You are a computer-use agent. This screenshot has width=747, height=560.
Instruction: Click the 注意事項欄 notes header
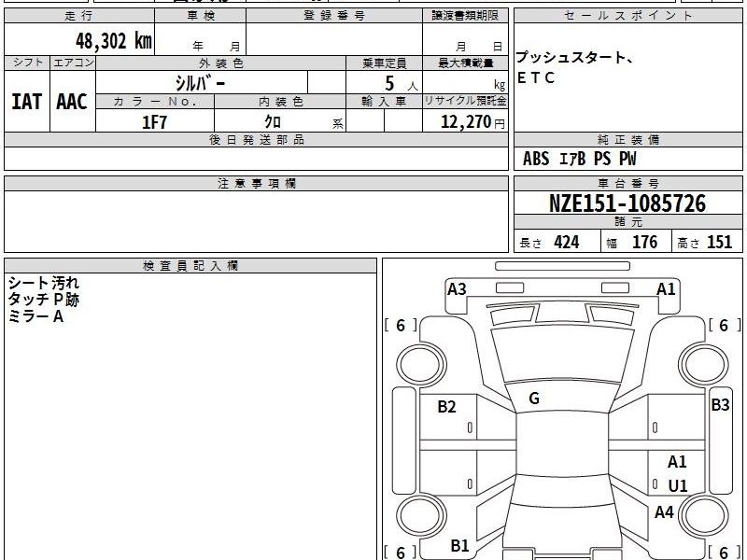click(x=256, y=183)
